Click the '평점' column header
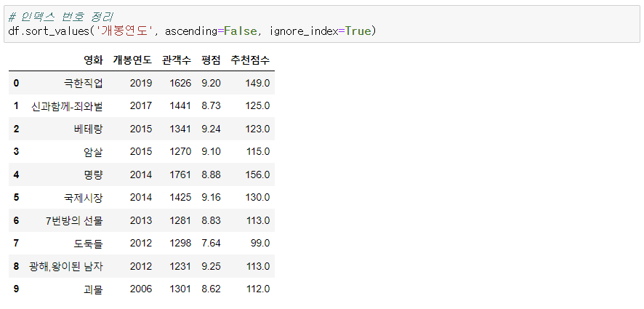 (211, 60)
